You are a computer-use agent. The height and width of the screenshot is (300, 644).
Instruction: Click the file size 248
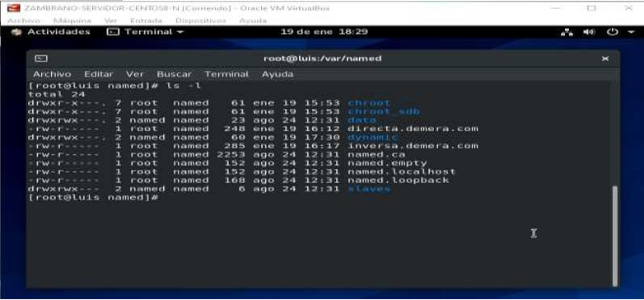(x=235, y=129)
